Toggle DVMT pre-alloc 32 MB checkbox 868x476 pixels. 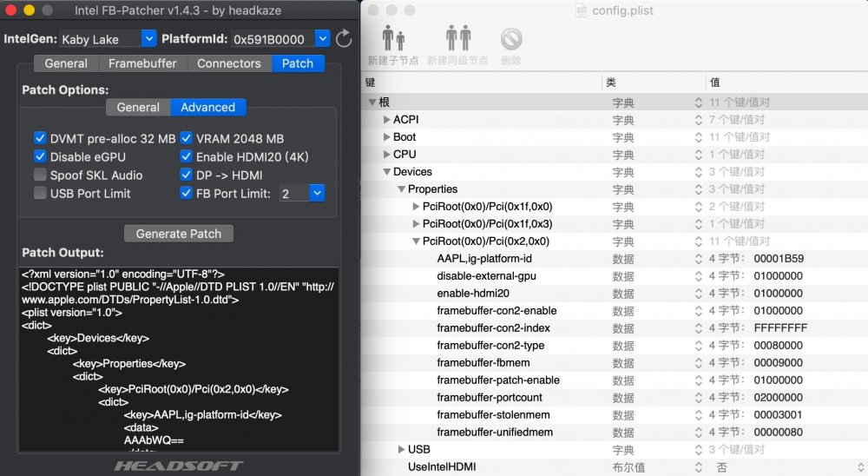click(40, 138)
